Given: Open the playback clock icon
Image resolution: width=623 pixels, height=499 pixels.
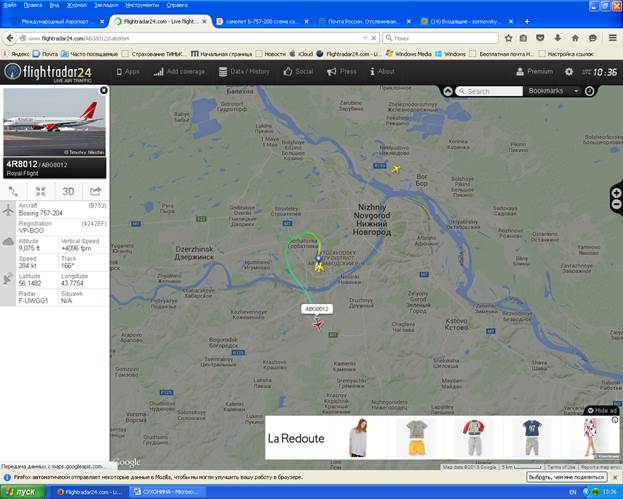Looking at the screenshot, I should coord(590,91).
